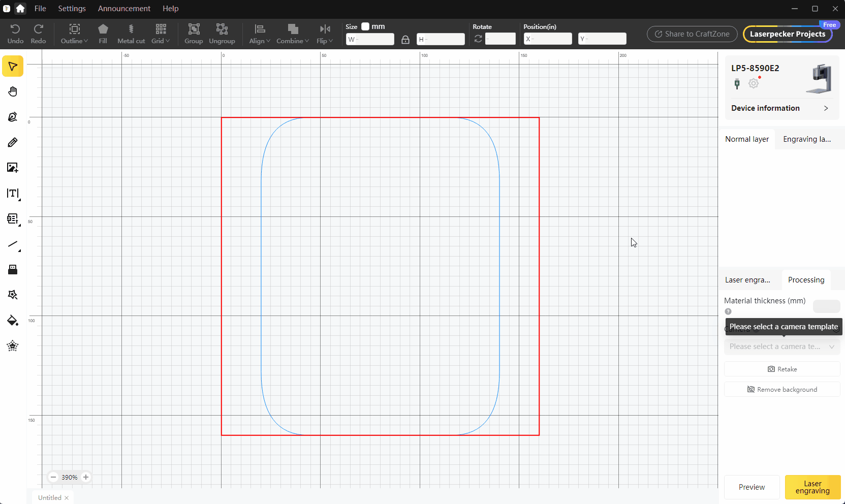Open the AI star shape tool
Viewport: 845px width, 504px height.
[x=13, y=295]
